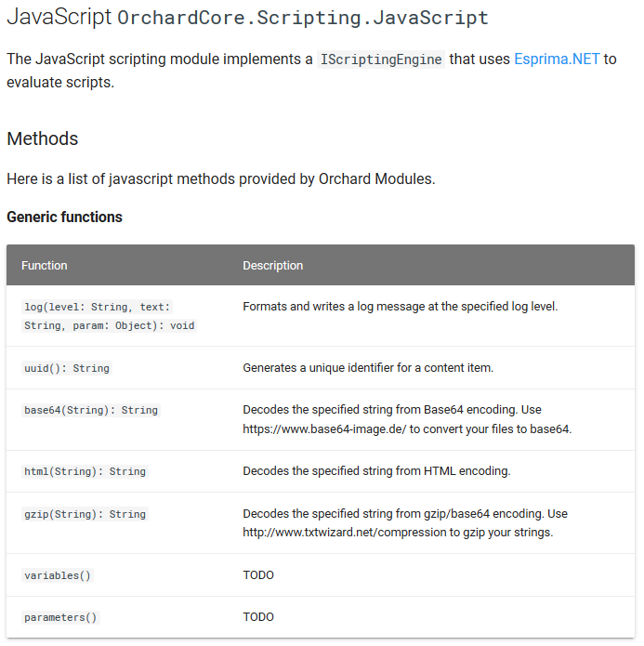Click the Generic functions subheading
The image size is (644, 646).
[65, 218]
